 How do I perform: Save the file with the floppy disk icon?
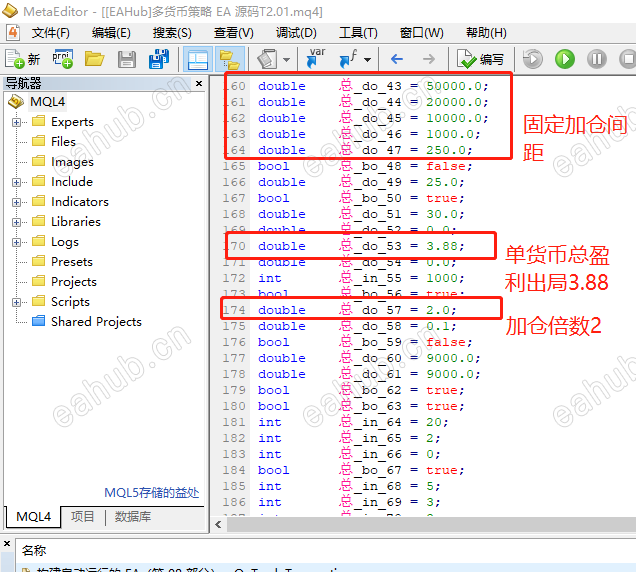127,60
